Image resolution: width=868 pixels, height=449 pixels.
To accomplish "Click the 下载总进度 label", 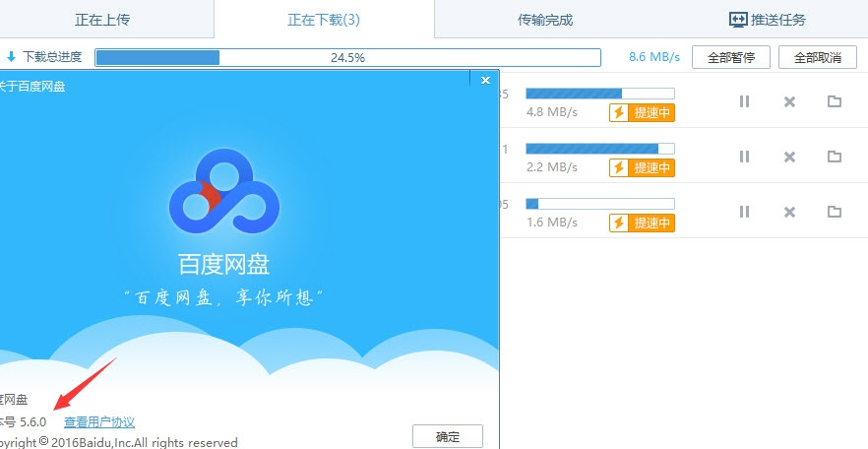I will tap(52, 56).
